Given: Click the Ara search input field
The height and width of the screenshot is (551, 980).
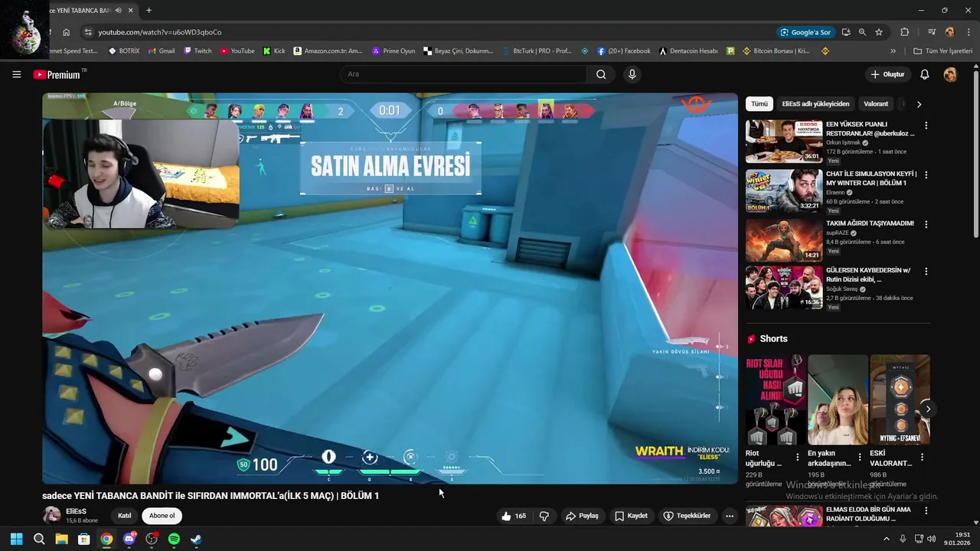Looking at the screenshot, I should tap(463, 74).
